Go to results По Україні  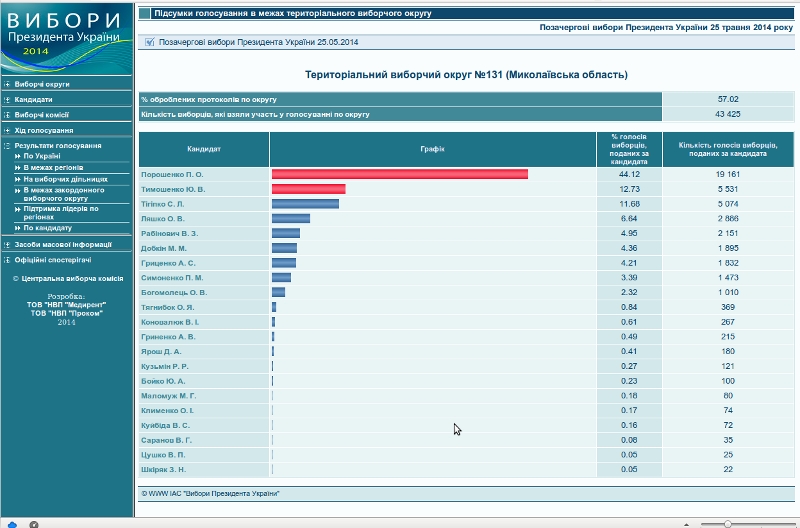click(42, 156)
